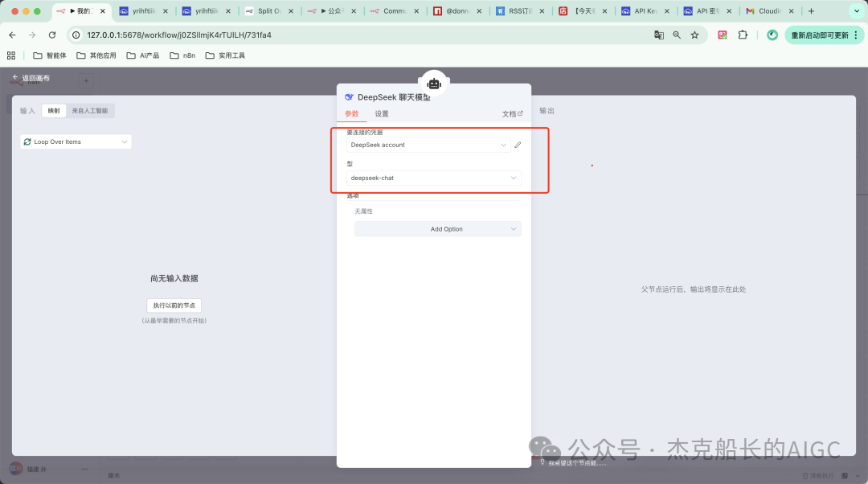Viewport: 868px width, 484px height.
Task: Click the green profile circle icon
Action: tap(772, 35)
